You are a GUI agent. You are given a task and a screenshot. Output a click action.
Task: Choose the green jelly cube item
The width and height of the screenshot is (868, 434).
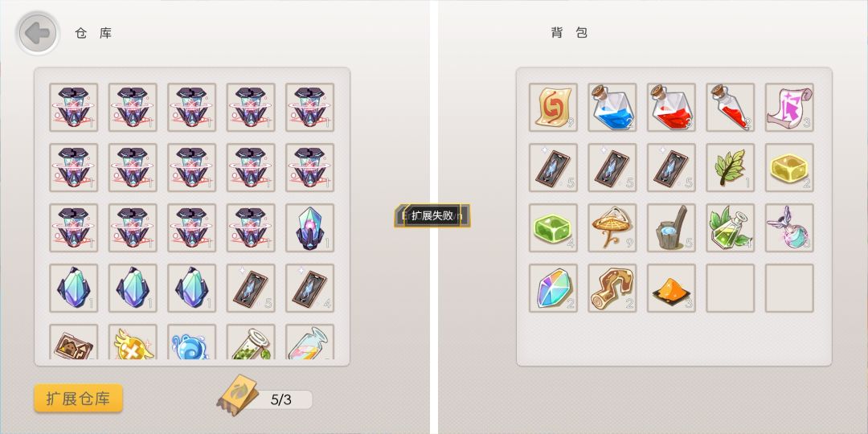(x=553, y=228)
